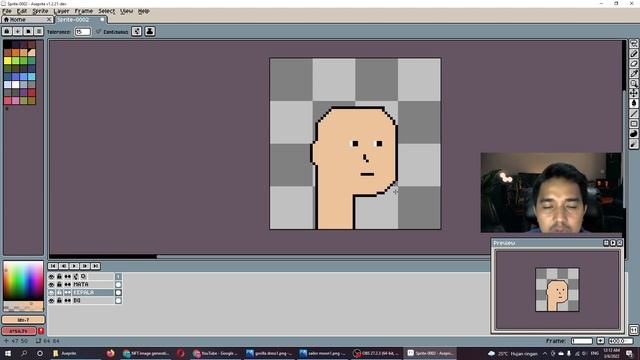Hide the KEPALA layer with its eye icon
This screenshot has height=360, width=640.
[x=51, y=293]
